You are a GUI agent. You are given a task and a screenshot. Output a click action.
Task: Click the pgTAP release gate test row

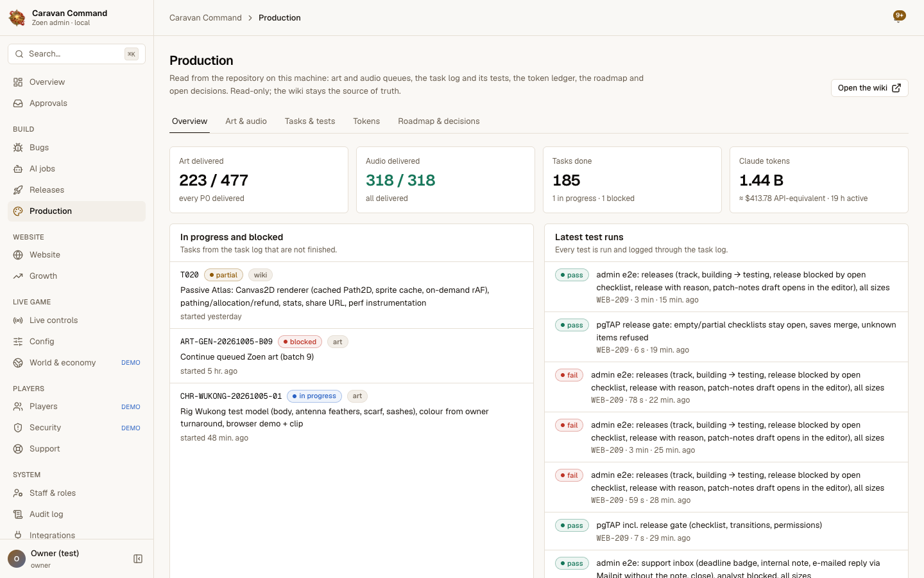726,337
